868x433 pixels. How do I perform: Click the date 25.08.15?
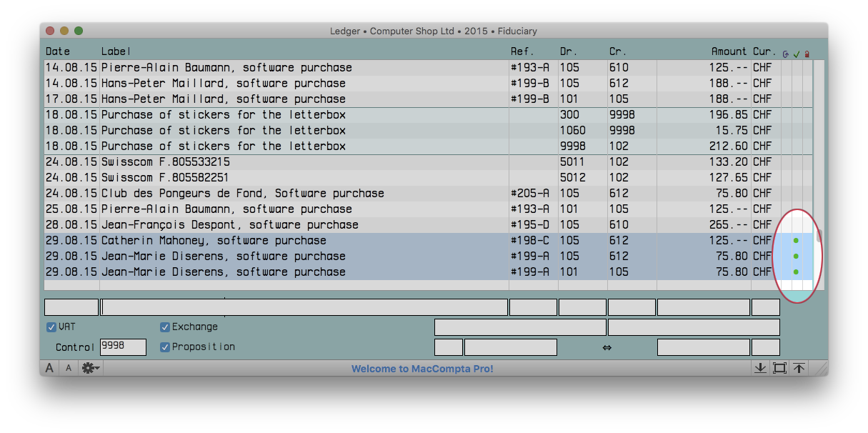pos(71,209)
